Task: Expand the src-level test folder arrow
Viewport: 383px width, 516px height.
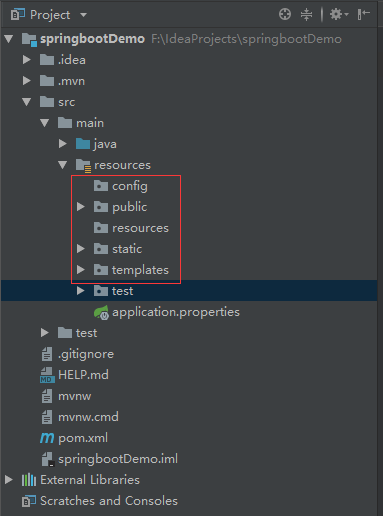Action: coord(45,333)
